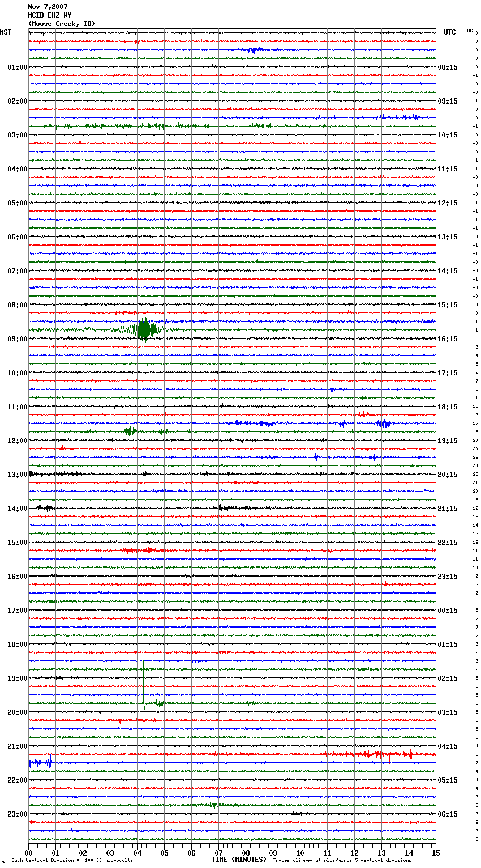Image resolution: width=481 pixels, height=868 pixels.
Task: Click the "08:15" UTC time label
Action: pos(448,67)
